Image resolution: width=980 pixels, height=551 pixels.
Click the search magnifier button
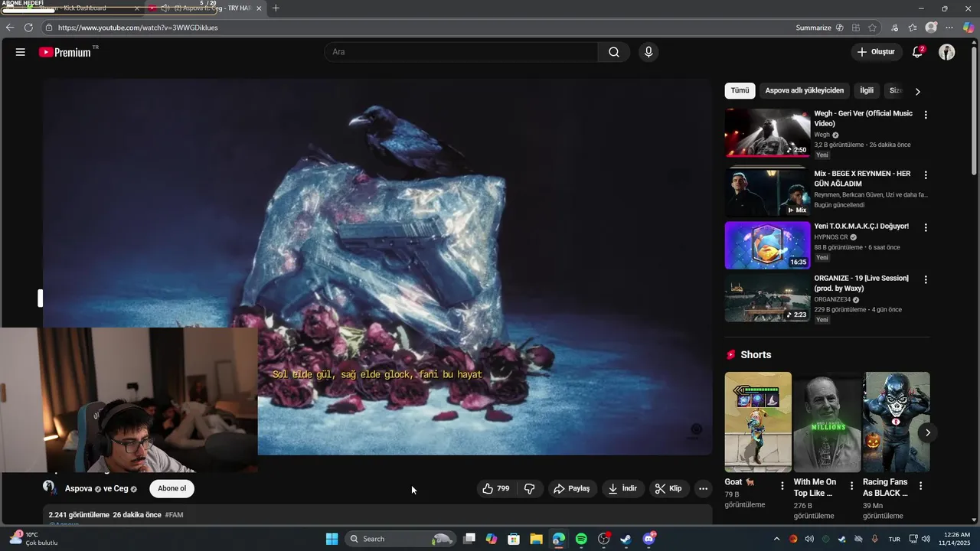614,52
